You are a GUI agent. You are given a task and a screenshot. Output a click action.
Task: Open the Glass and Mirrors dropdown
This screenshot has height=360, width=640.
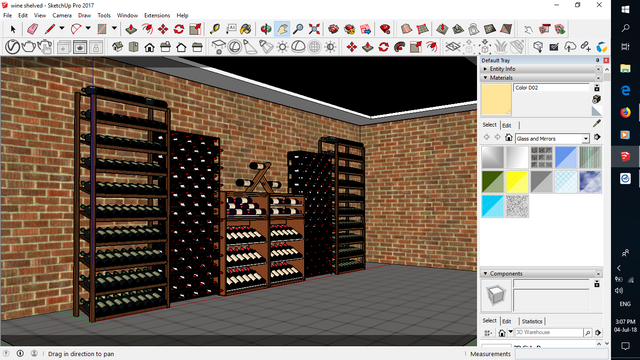[x=552, y=139]
